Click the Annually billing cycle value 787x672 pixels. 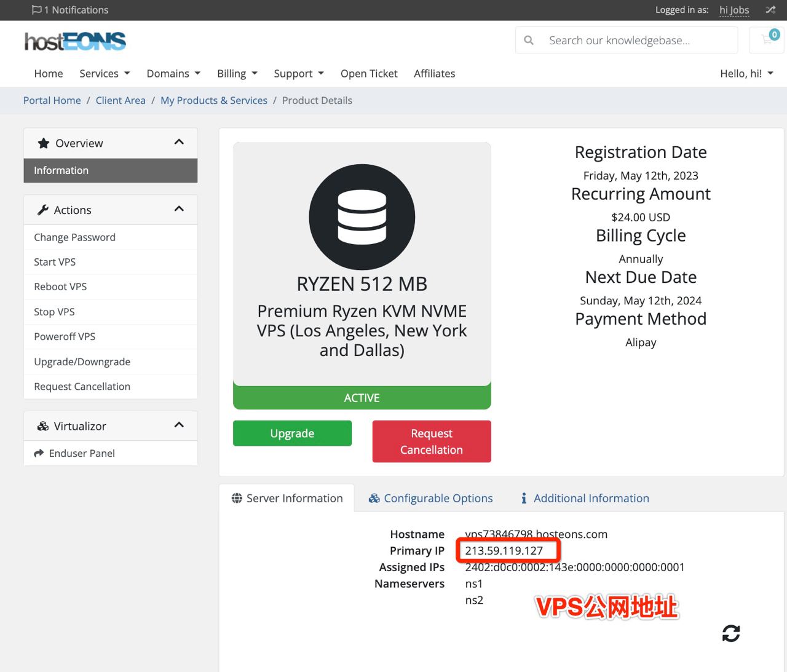pyautogui.click(x=641, y=259)
